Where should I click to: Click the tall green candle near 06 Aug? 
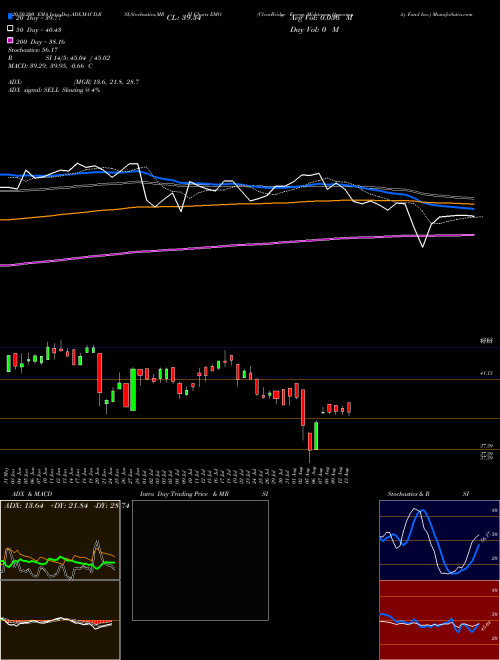tap(316, 436)
